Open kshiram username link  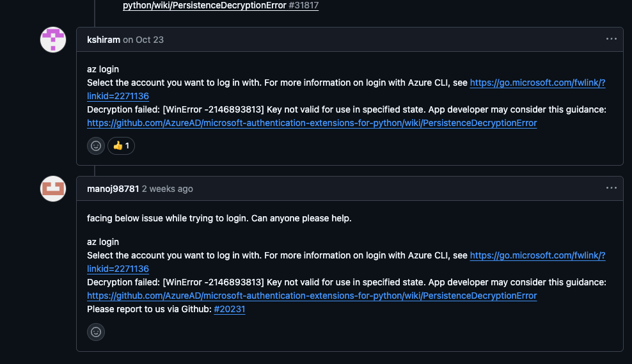pos(104,40)
